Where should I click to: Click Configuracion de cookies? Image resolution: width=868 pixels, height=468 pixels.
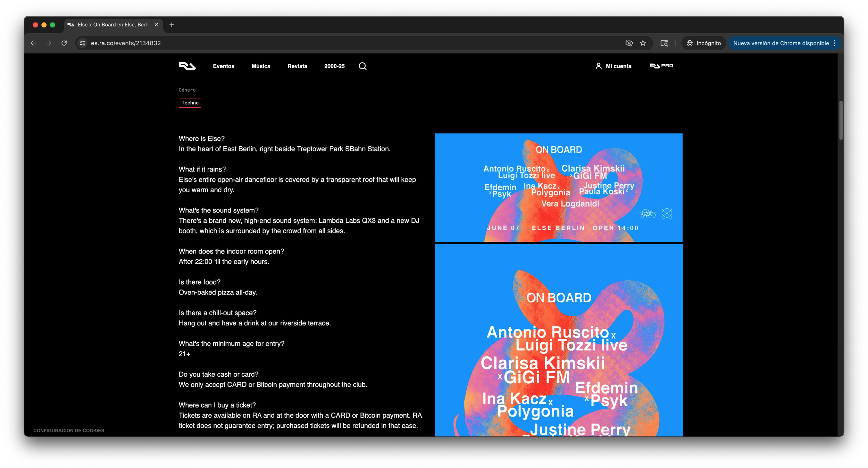pos(69,431)
